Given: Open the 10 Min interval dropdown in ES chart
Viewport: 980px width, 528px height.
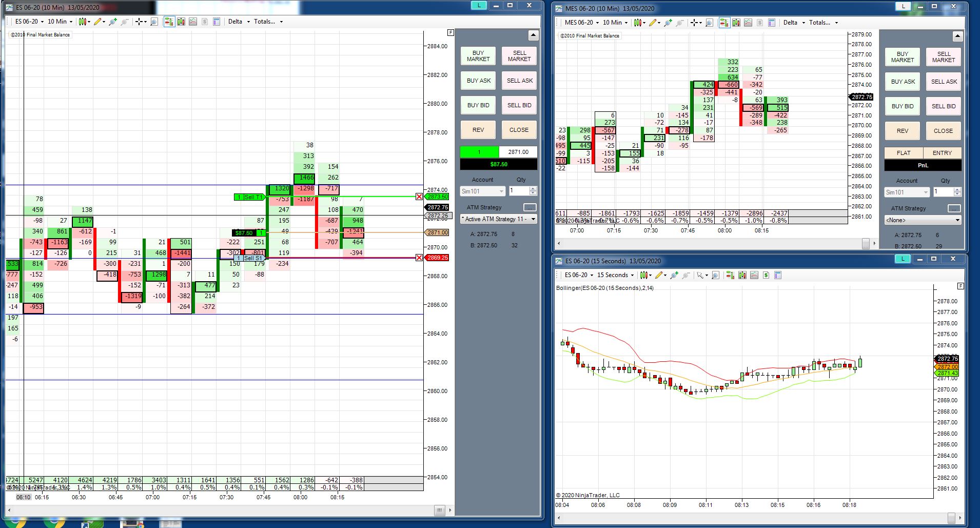Looking at the screenshot, I should tap(60, 22).
